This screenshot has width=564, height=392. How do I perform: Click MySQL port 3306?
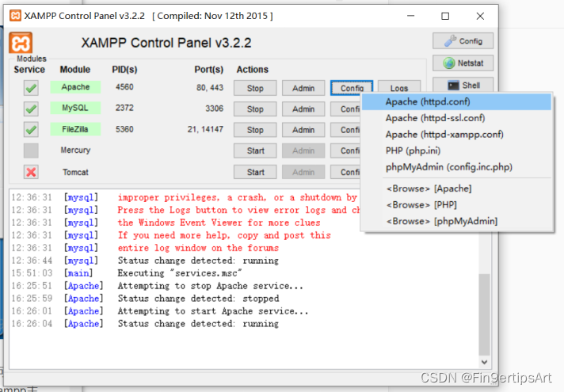click(x=215, y=108)
